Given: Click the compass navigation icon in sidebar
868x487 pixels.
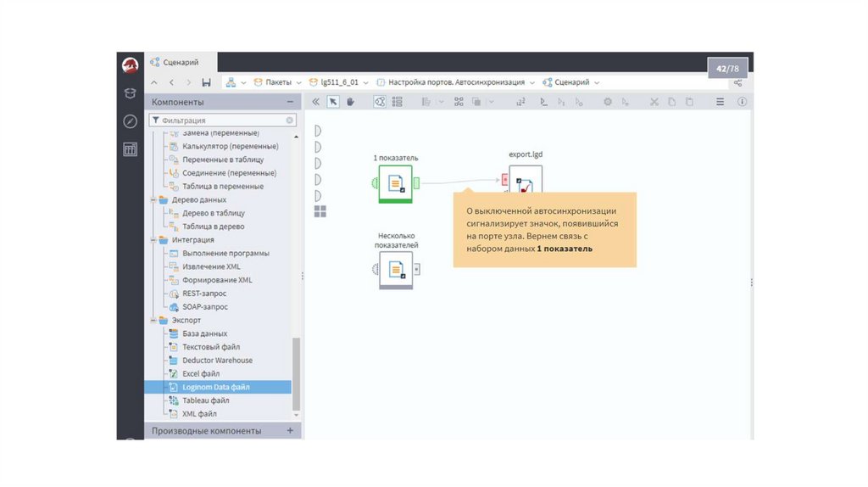Looking at the screenshot, I should [x=130, y=121].
